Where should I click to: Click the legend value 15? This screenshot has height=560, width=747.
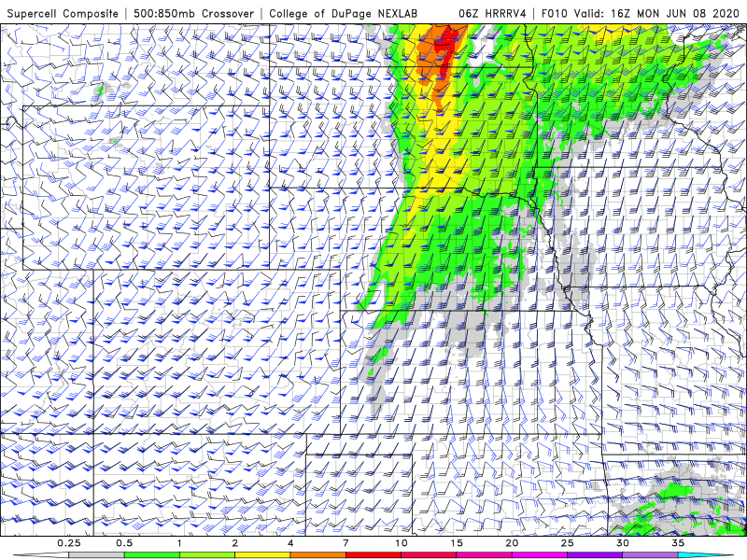pyautogui.click(x=457, y=543)
